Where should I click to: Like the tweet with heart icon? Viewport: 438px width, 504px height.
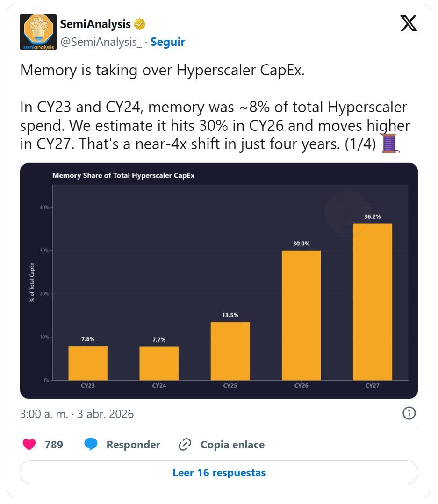(x=29, y=445)
